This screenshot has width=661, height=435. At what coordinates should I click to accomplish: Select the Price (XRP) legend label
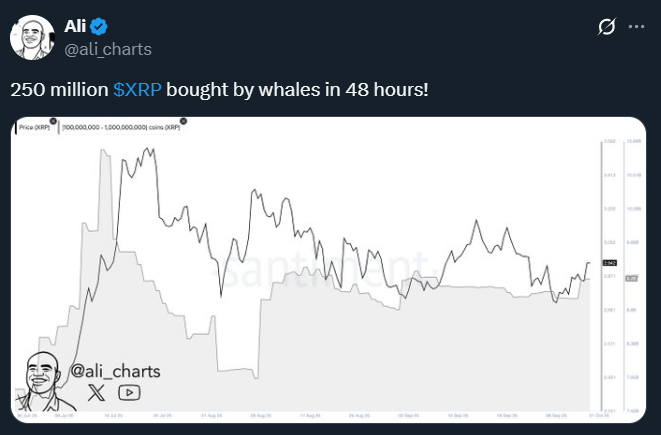click(34, 128)
